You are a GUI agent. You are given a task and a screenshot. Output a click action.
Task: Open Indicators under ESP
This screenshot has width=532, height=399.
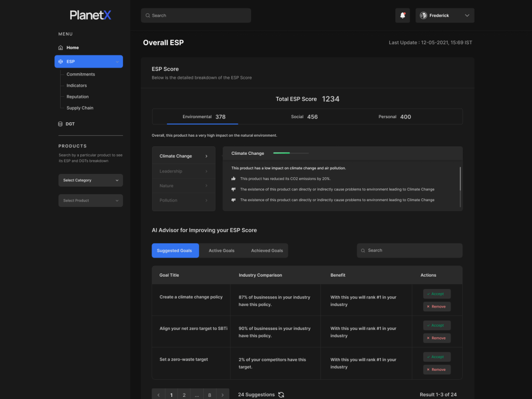77,86
